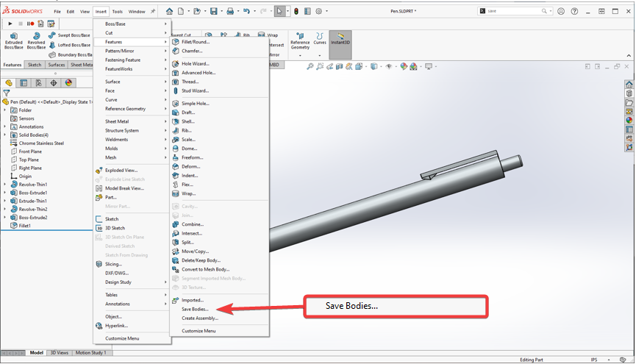
Task: Click the Edit Appearance color sphere icon
Action: [404, 67]
